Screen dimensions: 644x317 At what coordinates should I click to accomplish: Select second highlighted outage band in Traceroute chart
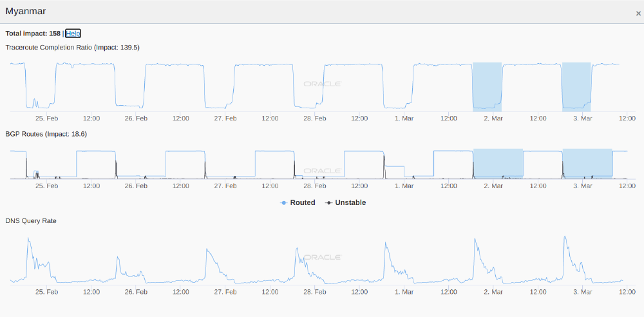click(576, 86)
